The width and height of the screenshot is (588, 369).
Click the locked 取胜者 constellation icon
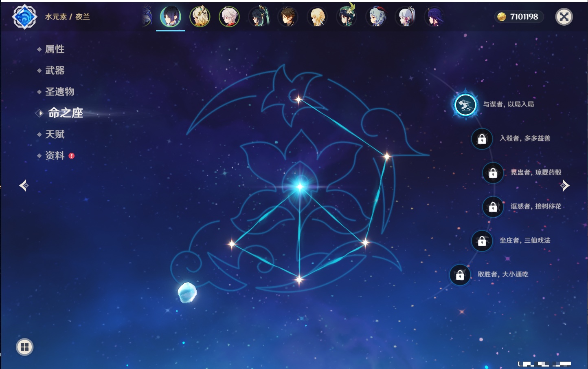pyautogui.click(x=460, y=275)
